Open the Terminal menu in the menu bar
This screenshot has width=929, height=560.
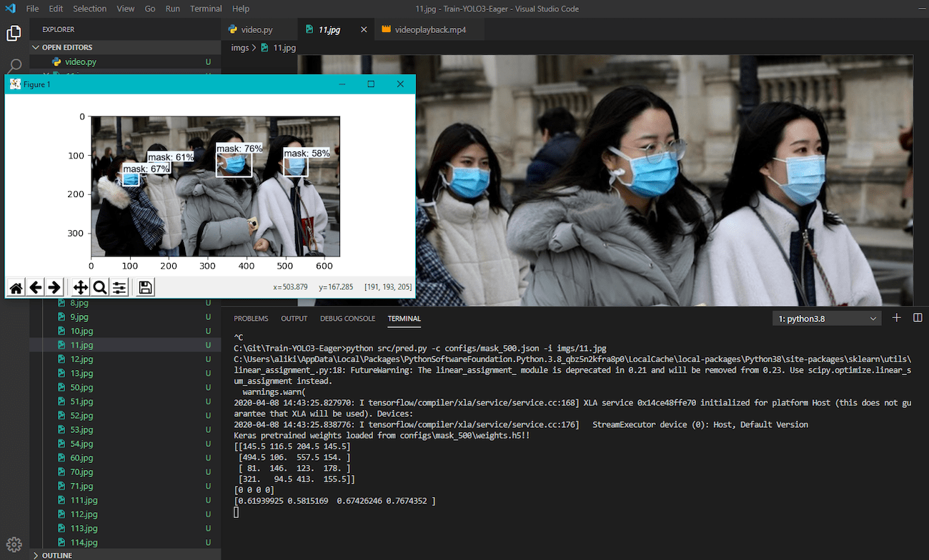point(206,9)
